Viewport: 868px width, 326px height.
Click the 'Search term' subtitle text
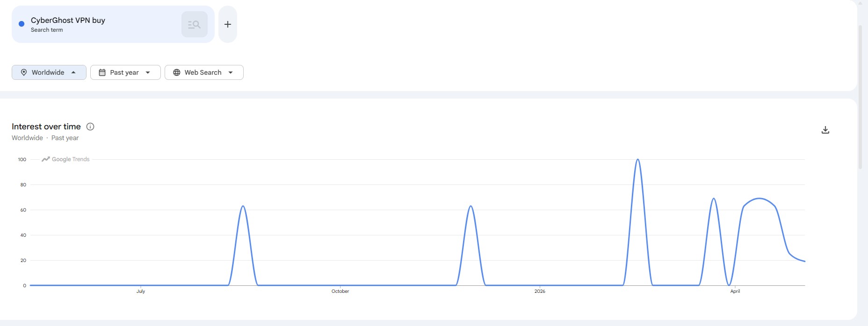47,30
